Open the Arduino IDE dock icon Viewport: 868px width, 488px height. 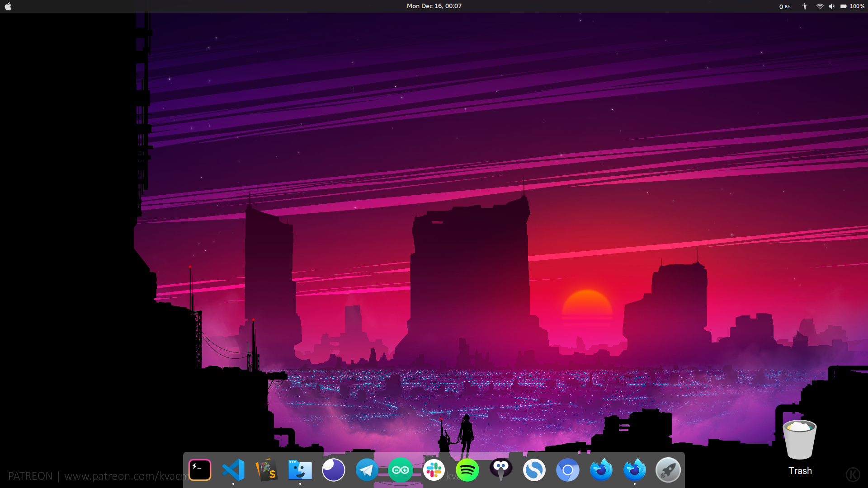[401, 470]
